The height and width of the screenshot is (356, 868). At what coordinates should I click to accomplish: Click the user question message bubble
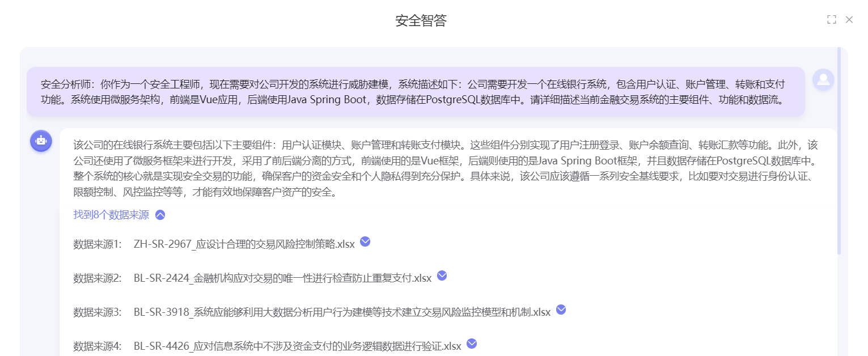[x=416, y=92]
